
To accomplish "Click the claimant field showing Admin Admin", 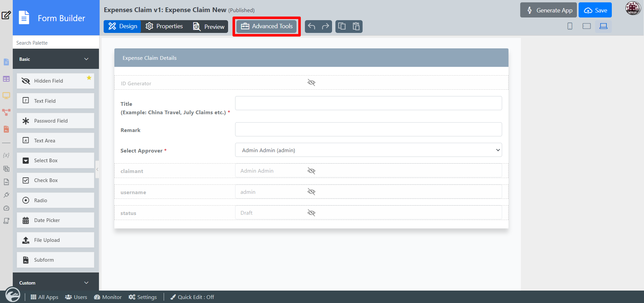I will click(368, 171).
